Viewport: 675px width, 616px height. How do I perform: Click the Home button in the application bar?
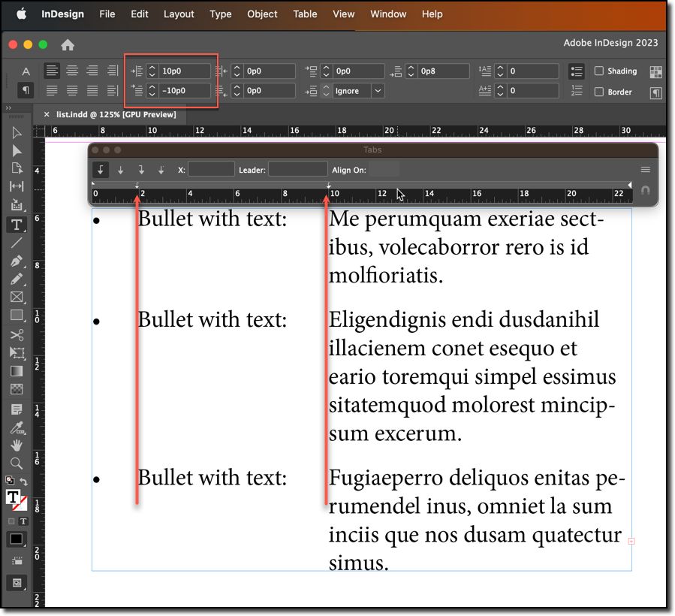(67, 45)
